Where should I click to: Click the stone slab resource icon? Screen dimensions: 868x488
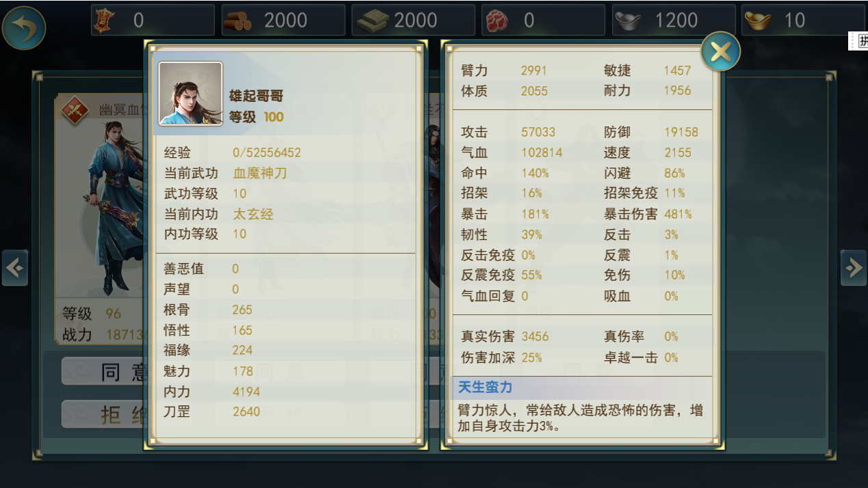click(x=369, y=21)
